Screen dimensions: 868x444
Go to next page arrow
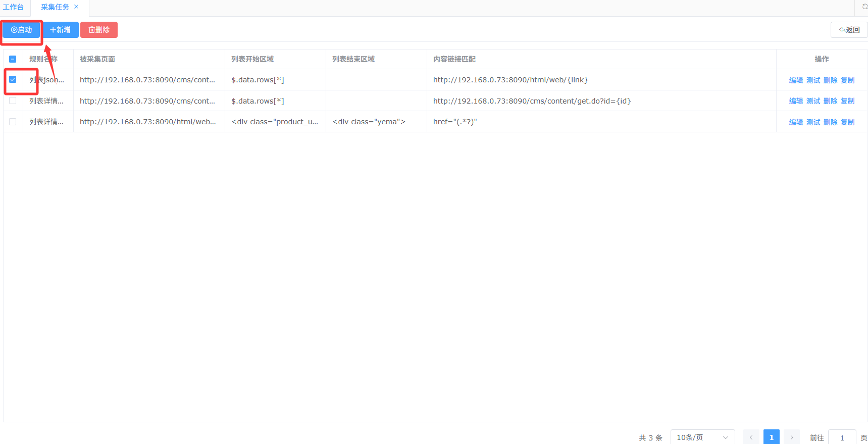point(792,437)
